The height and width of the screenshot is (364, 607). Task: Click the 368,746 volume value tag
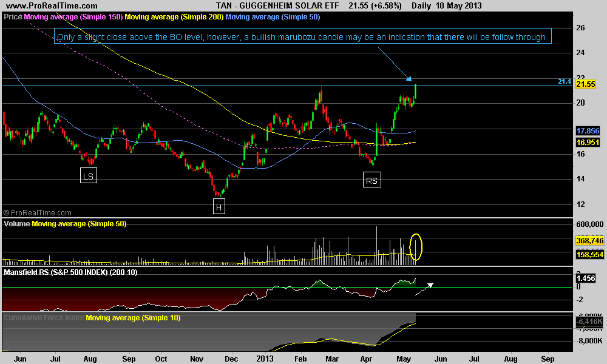click(589, 241)
